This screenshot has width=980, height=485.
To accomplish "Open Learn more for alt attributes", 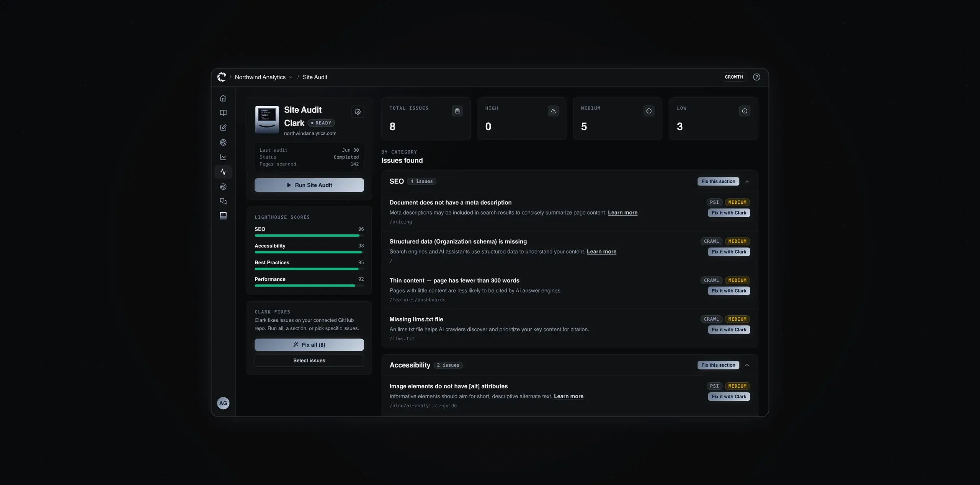I will (568, 397).
